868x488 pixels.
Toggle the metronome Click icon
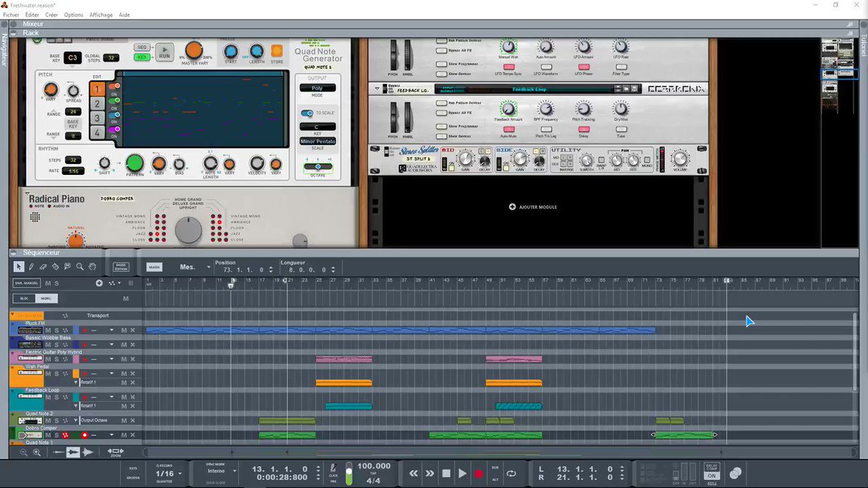(333, 468)
